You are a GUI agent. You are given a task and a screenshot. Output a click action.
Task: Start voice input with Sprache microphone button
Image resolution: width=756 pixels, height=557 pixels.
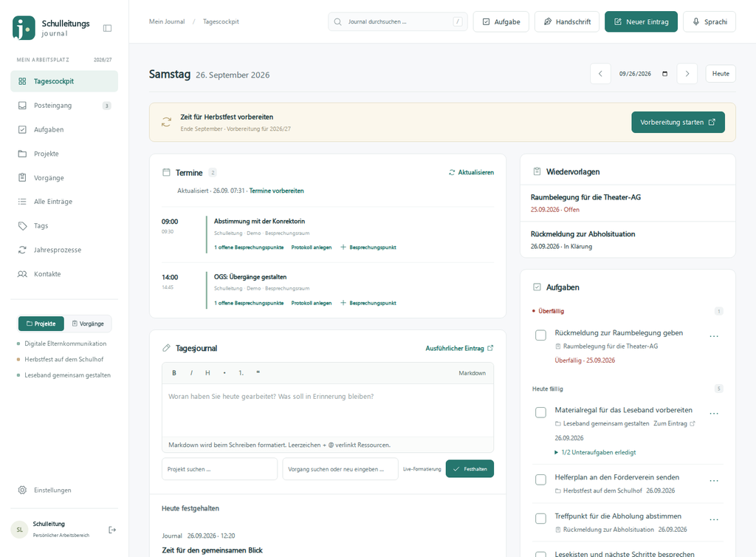click(709, 21)
